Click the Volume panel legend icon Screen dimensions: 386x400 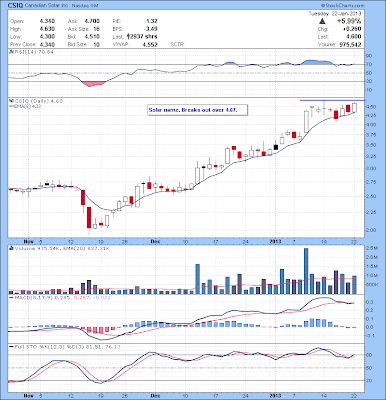(x=11, y=248)
